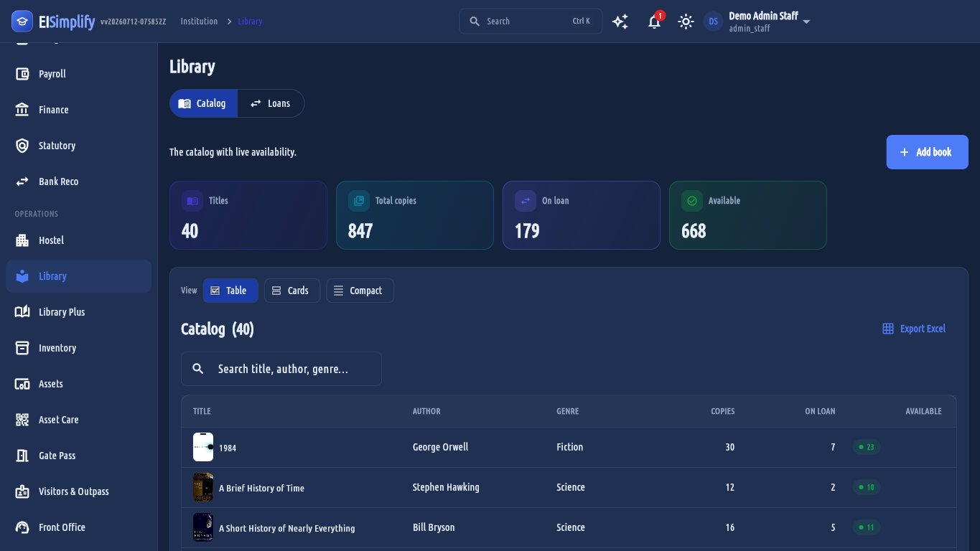Sort by the COPIES column header
980x551 pixels.
(723, 411)
